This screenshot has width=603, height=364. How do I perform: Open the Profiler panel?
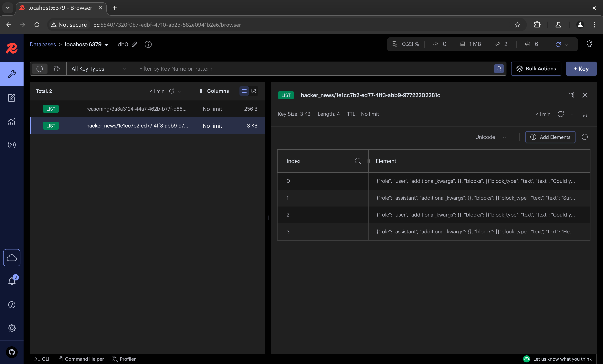(124, 359)
